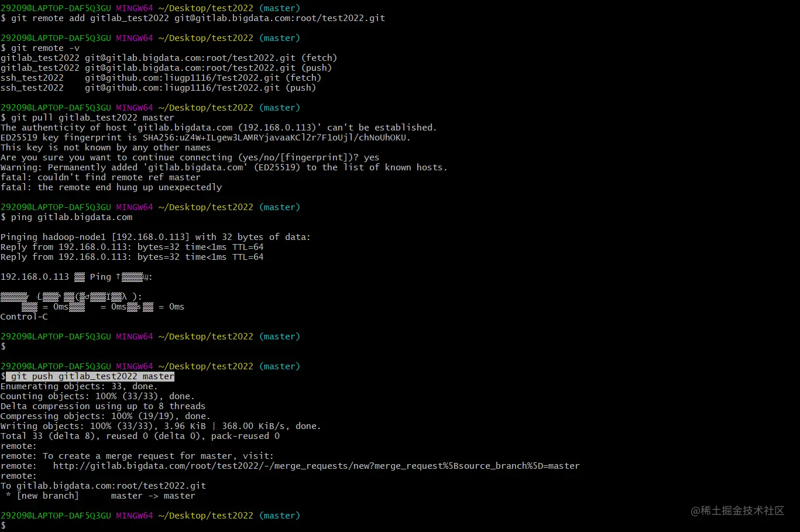Click the 'ping gitlab.bigdata.com' command
This screenshot has height=532, width=800.
pyautogui.click(x=71, y=217)
